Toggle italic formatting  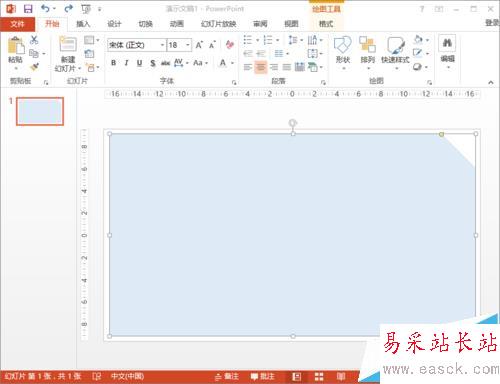point(126,63)
